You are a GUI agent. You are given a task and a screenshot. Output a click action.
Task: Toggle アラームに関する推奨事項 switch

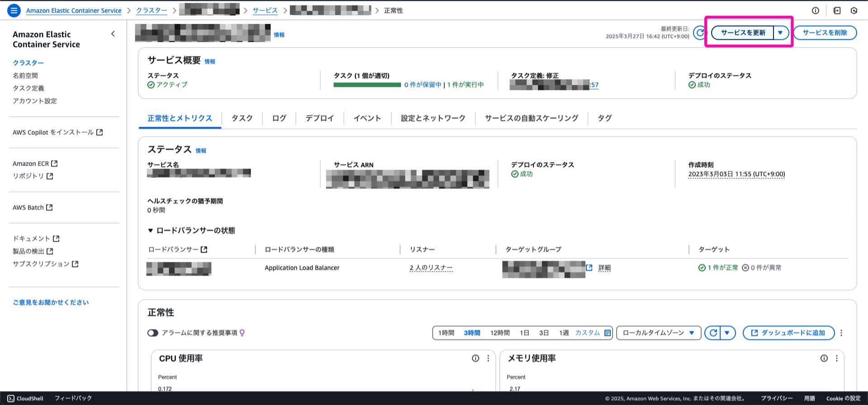(x=153, y=333)
